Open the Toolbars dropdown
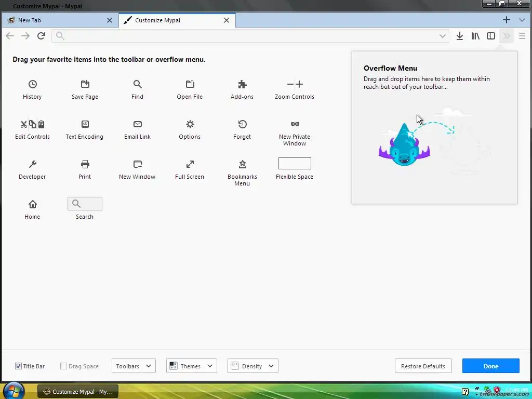This screenshot has width=532, height=399. [134, 366]
